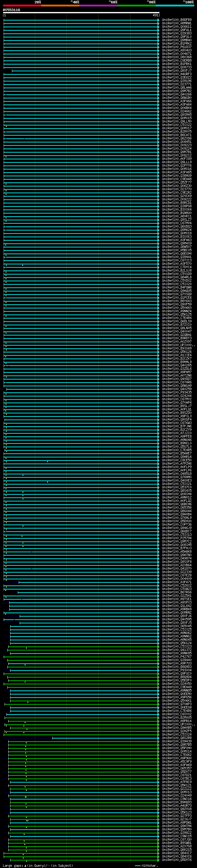Select the UniRef100_B9IG69 label
Viewport: 197px width, 868px height.
(176, 349)
